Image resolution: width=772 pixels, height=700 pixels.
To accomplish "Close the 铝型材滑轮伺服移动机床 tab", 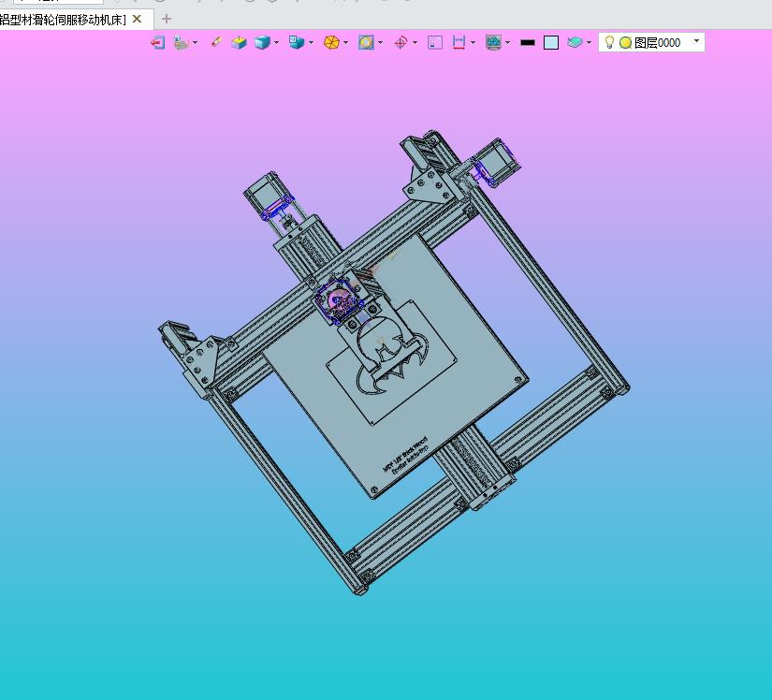I will (138, 19).
